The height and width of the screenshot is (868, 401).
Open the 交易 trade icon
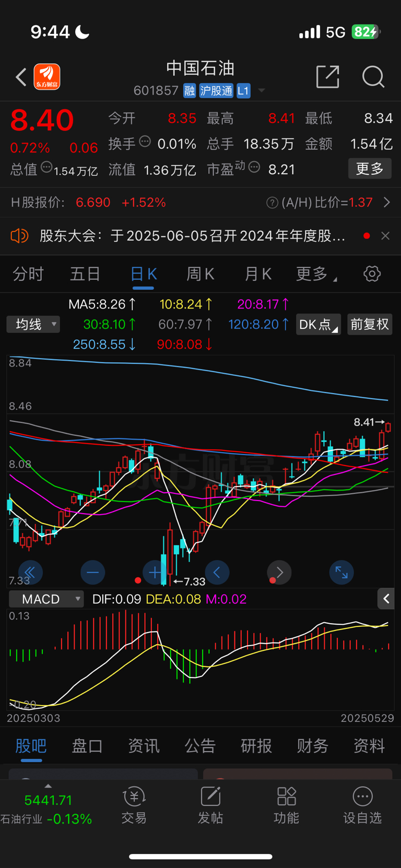click(134, 805)
